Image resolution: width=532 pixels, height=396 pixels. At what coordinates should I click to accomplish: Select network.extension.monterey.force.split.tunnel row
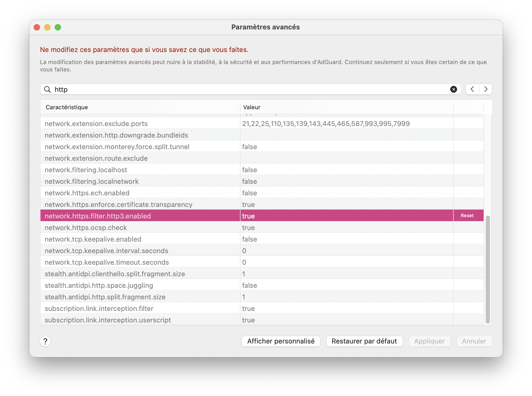tap(262, 147)
